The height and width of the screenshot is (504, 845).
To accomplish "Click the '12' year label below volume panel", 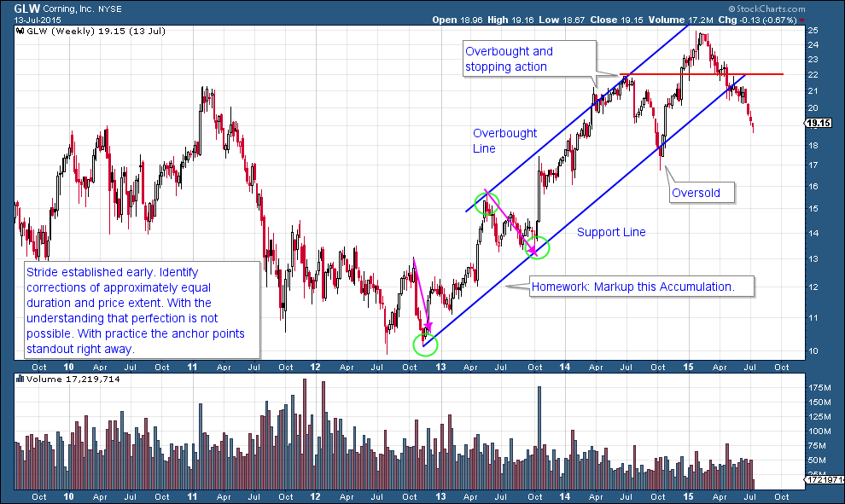I will pos(315,496).
